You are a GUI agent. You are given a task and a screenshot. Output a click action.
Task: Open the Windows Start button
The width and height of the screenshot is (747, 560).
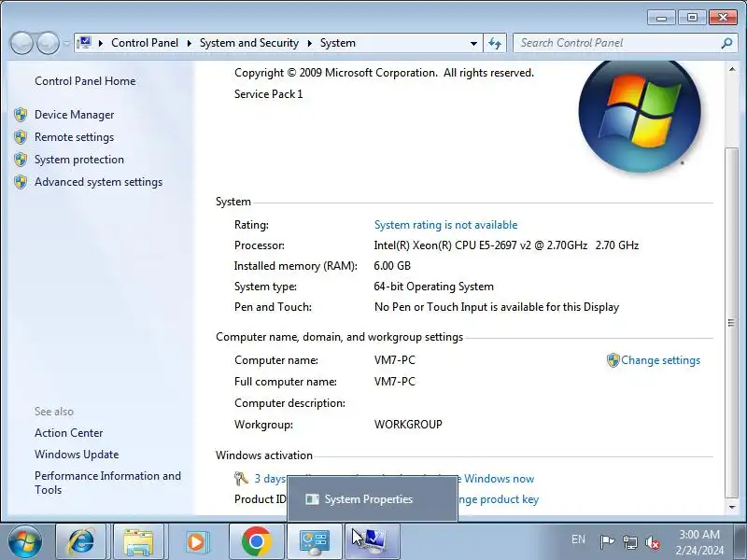coord(25,541)
